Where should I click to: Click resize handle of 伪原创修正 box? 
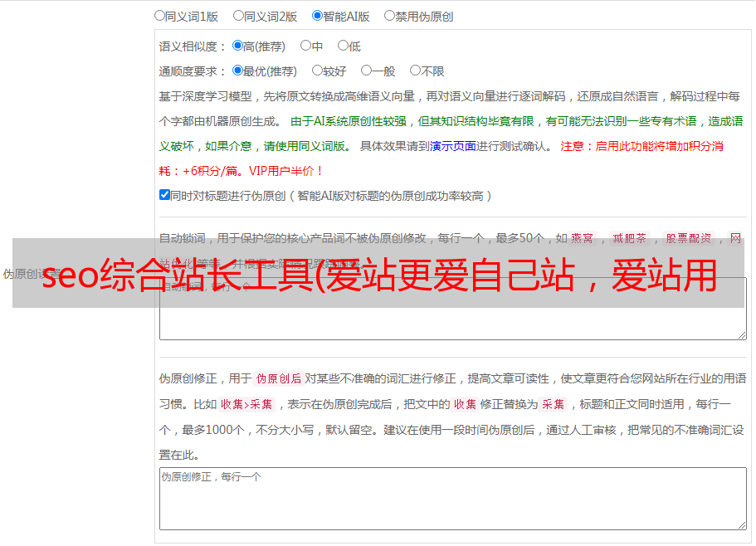(742, 524)
